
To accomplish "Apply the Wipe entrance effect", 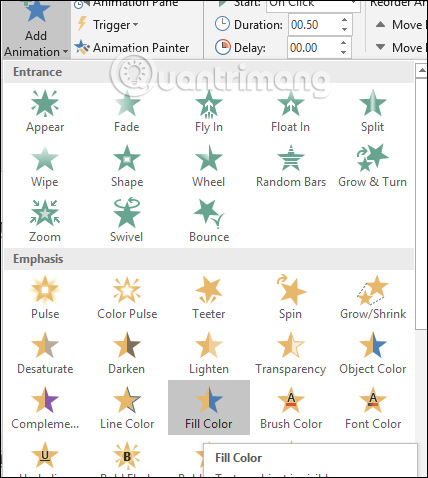I will [x=45, y=167].
